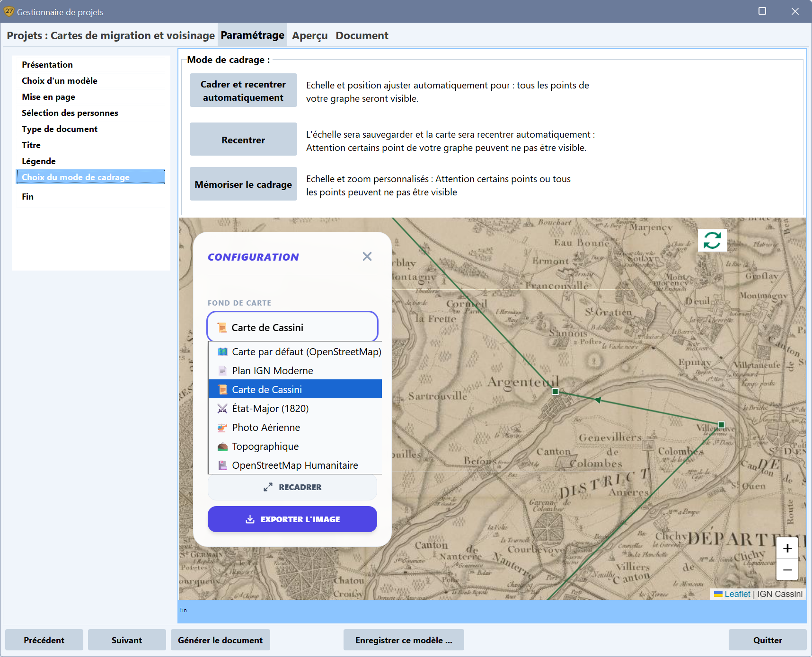Open Projets : Cartes de migration tab

point(111,35)
